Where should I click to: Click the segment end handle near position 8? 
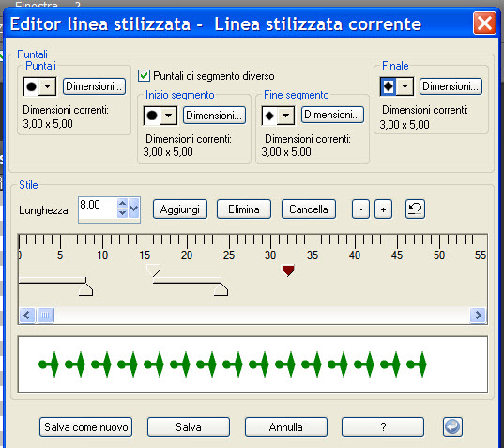(85, 289)
